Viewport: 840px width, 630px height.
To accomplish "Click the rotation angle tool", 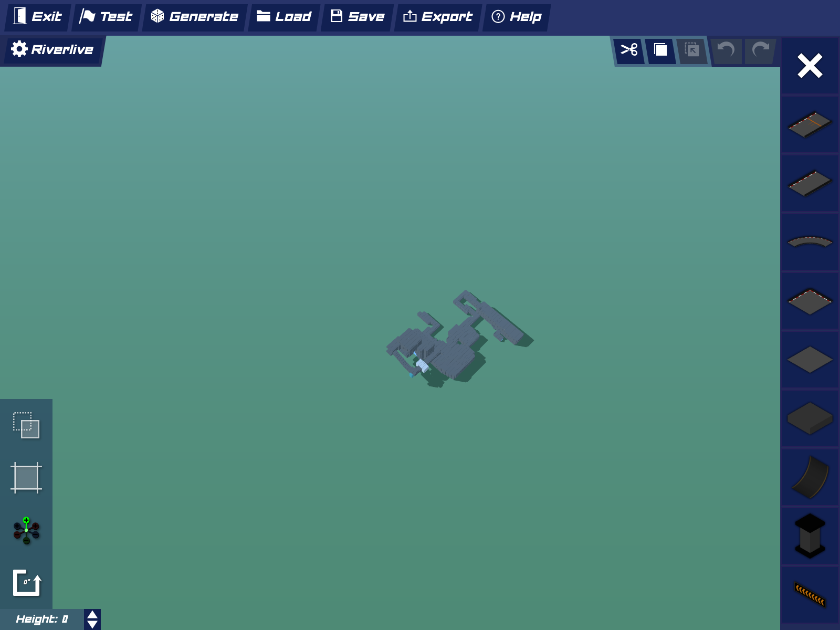I will point(26,583).
